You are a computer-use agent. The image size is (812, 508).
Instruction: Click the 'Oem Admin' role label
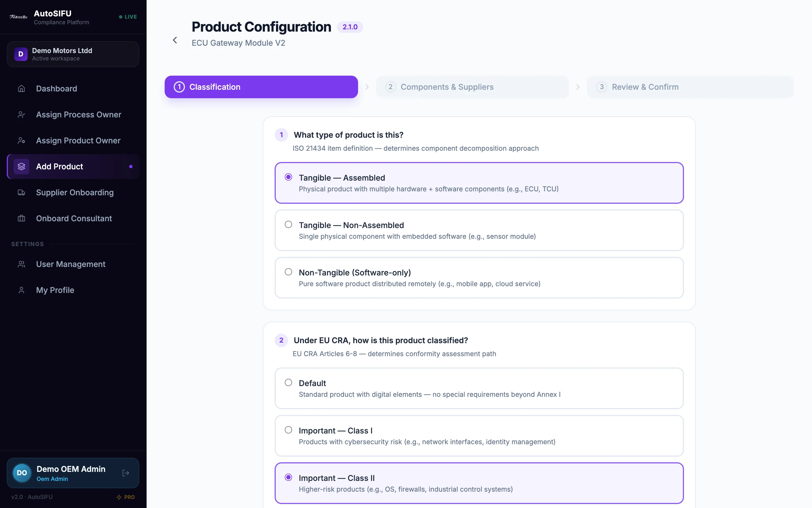52,479
